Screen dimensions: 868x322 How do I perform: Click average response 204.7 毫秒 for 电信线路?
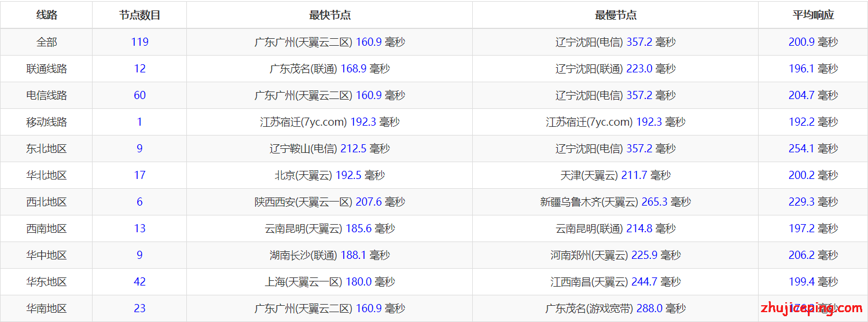coord(813,95)
